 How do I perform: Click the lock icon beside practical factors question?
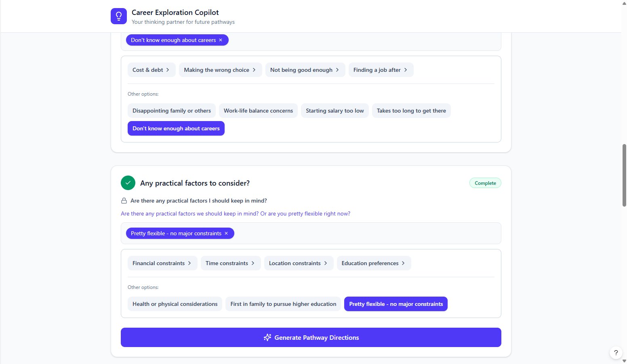[x=124, y=201]
